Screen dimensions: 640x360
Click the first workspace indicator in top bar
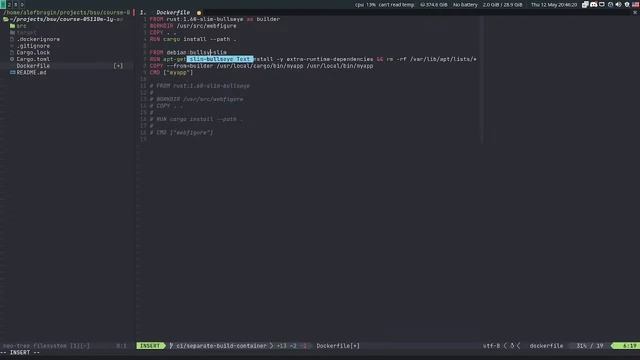(x=3, y=4)
